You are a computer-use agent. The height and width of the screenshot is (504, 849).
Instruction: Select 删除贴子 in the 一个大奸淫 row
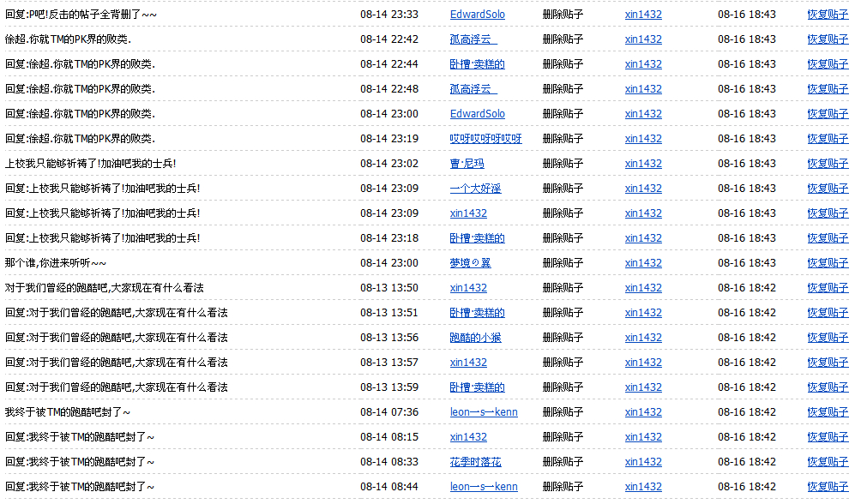click(563, 189)
